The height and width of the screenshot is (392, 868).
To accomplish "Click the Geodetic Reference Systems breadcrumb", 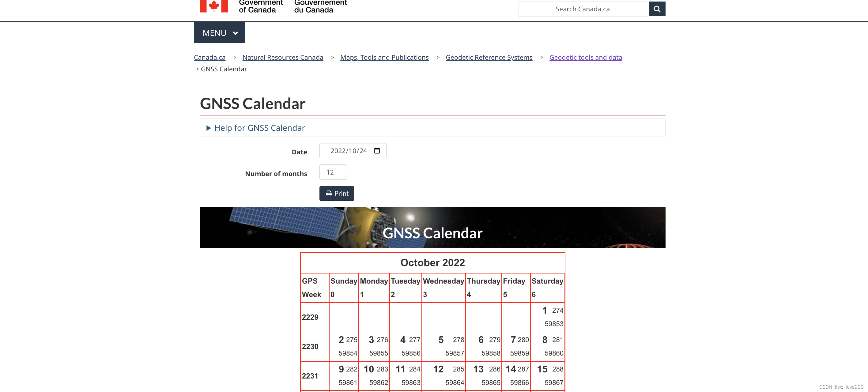I will click(x=488, y=57).
